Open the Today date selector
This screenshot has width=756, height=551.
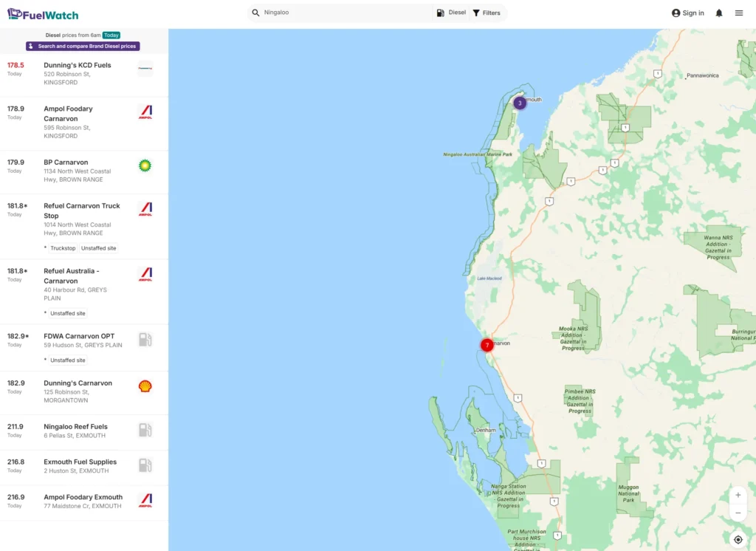111,35
